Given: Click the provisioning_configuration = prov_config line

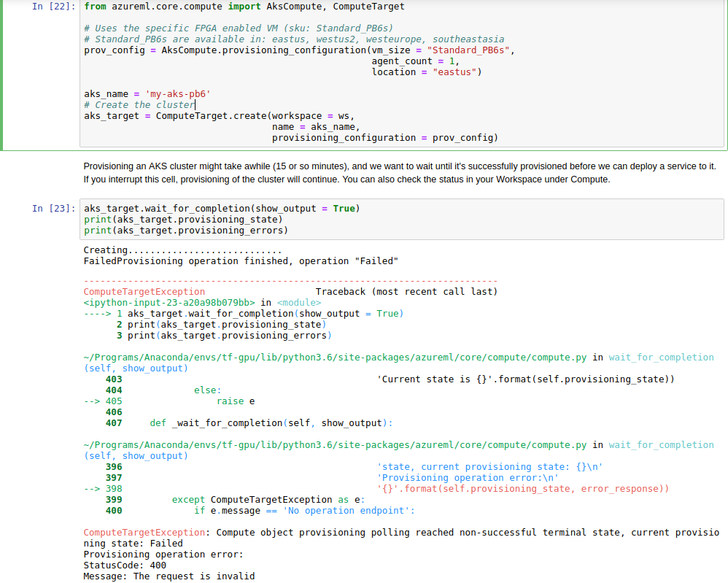Looking at the screenshot, I should click(x=385, y=138).
